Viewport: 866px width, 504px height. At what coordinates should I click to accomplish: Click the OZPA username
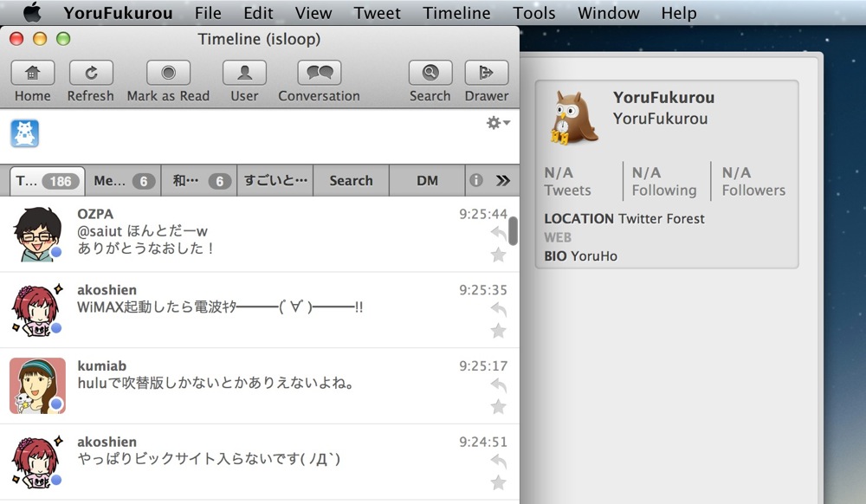tap(95, 214)
